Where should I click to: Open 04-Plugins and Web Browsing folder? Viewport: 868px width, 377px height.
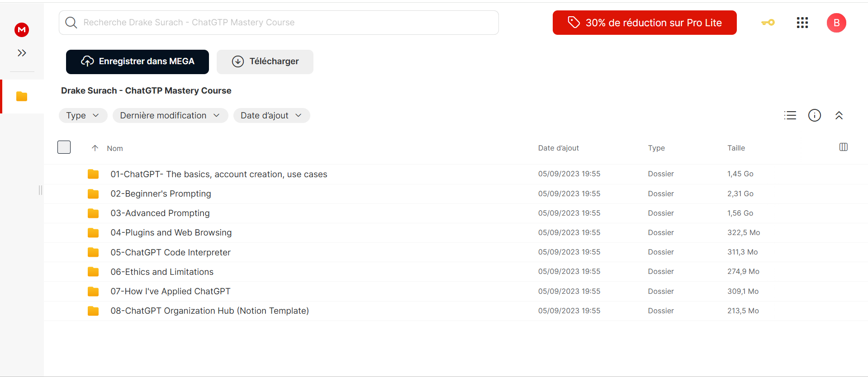click(x=171, y=232)
